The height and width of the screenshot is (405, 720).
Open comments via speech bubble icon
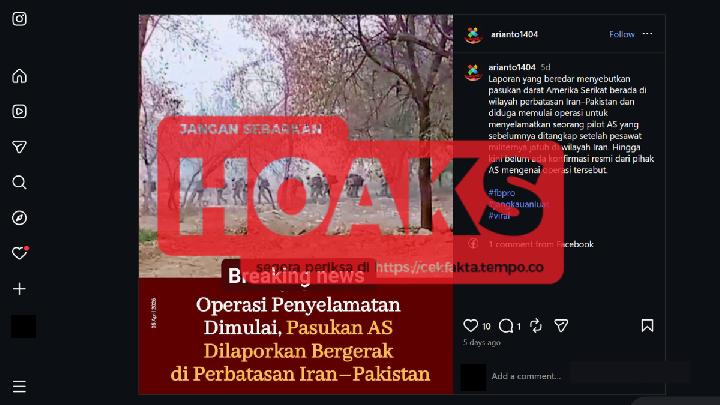click(x=506, y=326)
